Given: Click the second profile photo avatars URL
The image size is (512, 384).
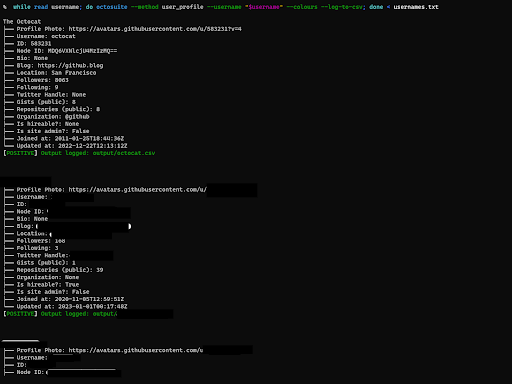Looking at the screenshot, I should click(x=138, y=190).
